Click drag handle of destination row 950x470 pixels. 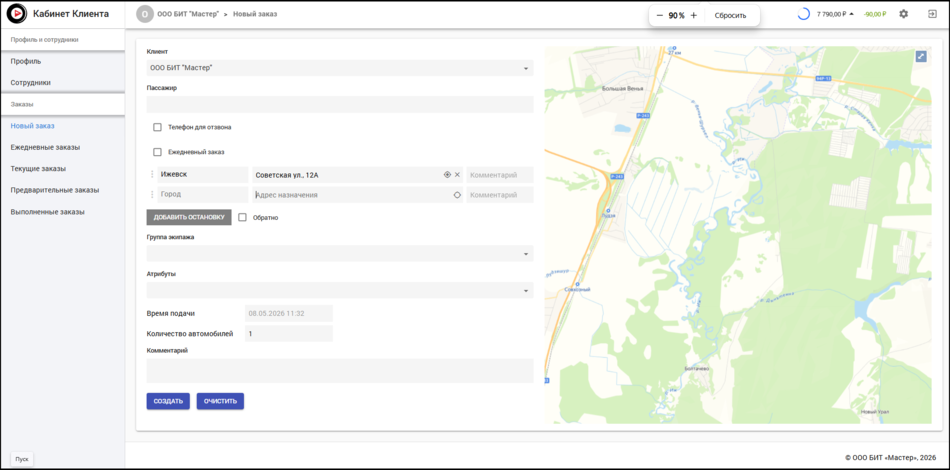151,195
